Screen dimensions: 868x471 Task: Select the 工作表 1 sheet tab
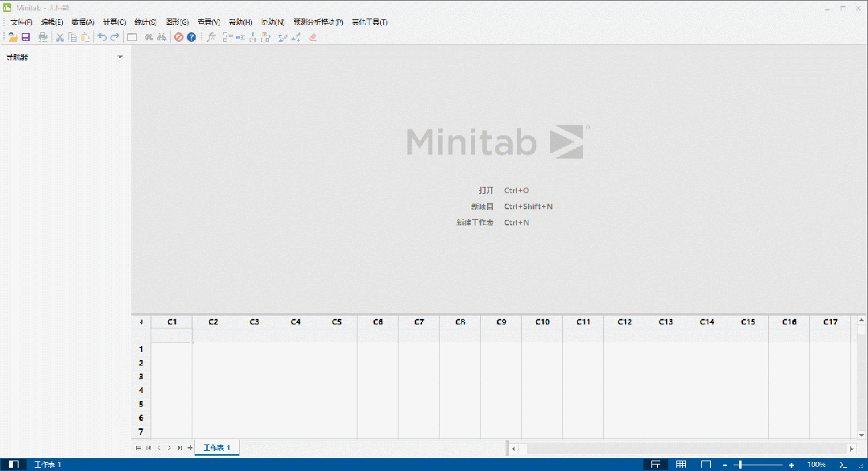click(217, 448)
